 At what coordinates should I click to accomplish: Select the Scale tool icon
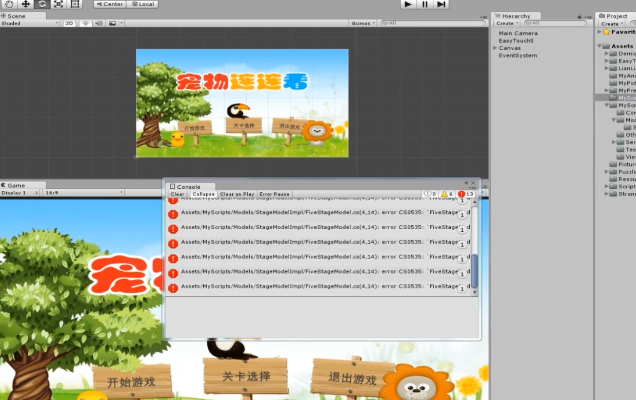tap(58, 4)
